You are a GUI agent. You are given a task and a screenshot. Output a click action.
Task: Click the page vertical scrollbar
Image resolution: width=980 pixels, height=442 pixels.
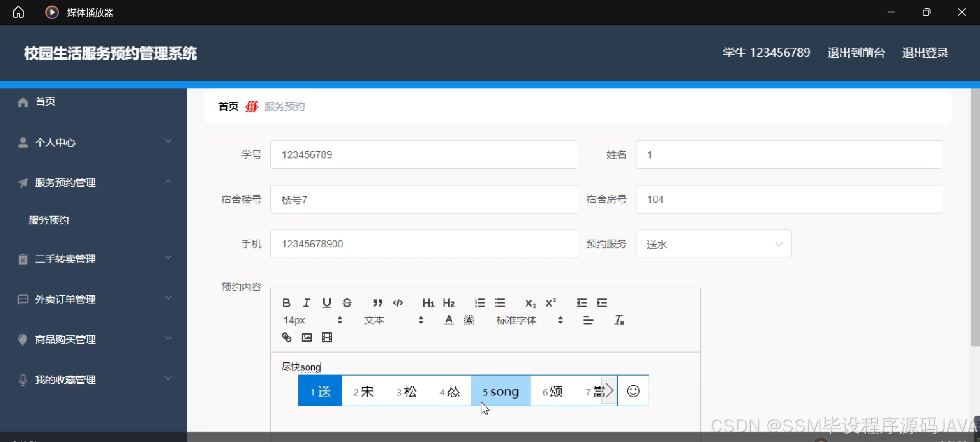(975, 218)
